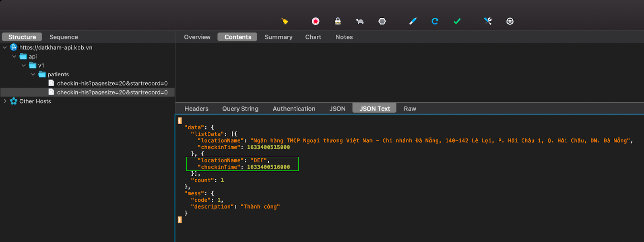This screenshot has height=242, width=644.
Task: Click the v1 folder icon
Action: [33, 66]
